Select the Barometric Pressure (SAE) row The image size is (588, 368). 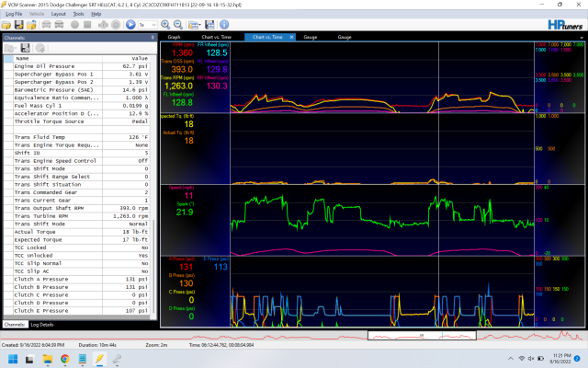click(x=76, y=90)
